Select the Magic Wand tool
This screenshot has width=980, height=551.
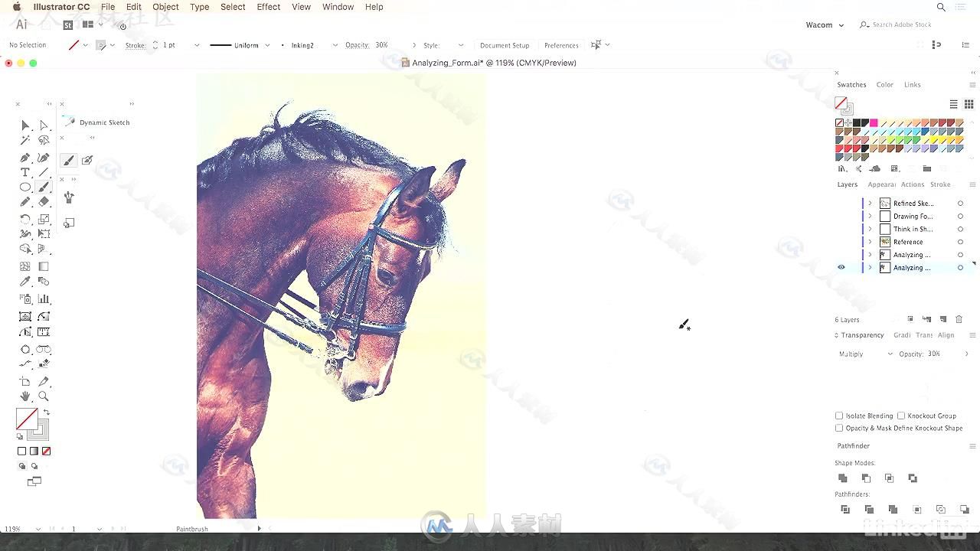25,140
